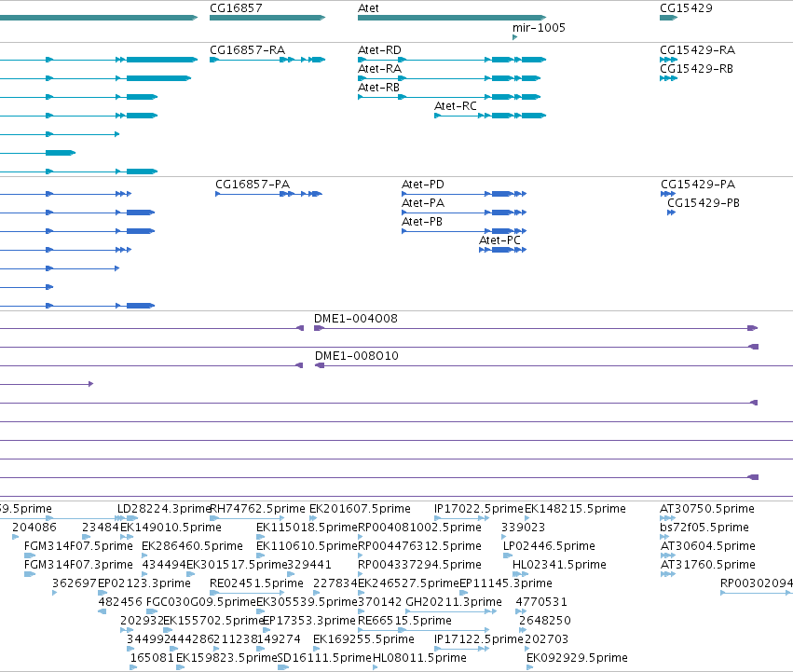Image resolution: width=793 pixels, height=672 pixels.
Task: Open EST EP02123.3prime
Action: pos(144,583)
